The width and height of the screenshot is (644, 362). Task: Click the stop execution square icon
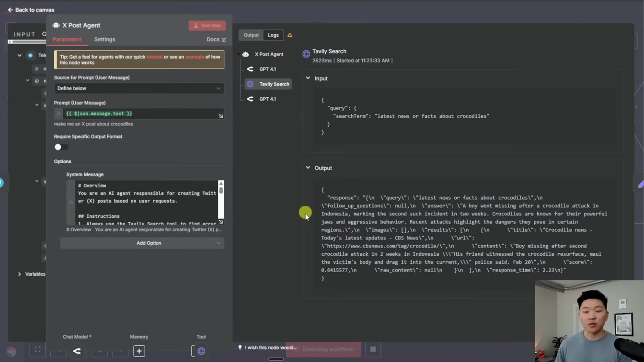373,349
